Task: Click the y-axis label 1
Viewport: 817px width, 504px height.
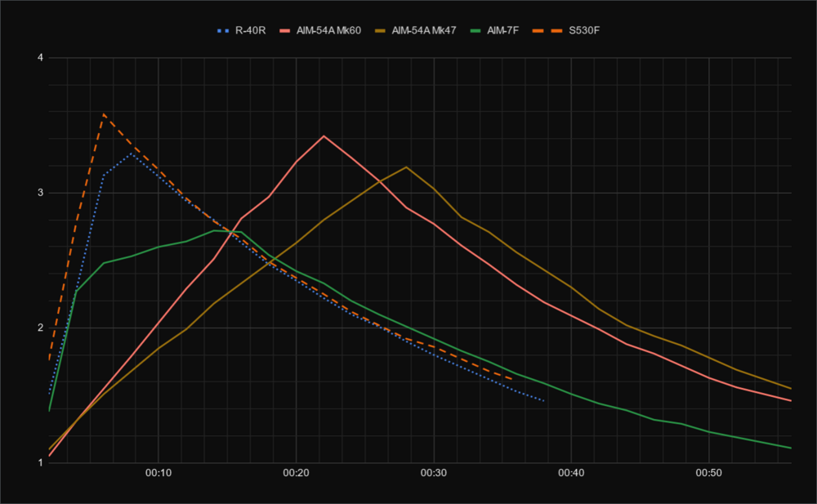Action: (x=41, y=463)
